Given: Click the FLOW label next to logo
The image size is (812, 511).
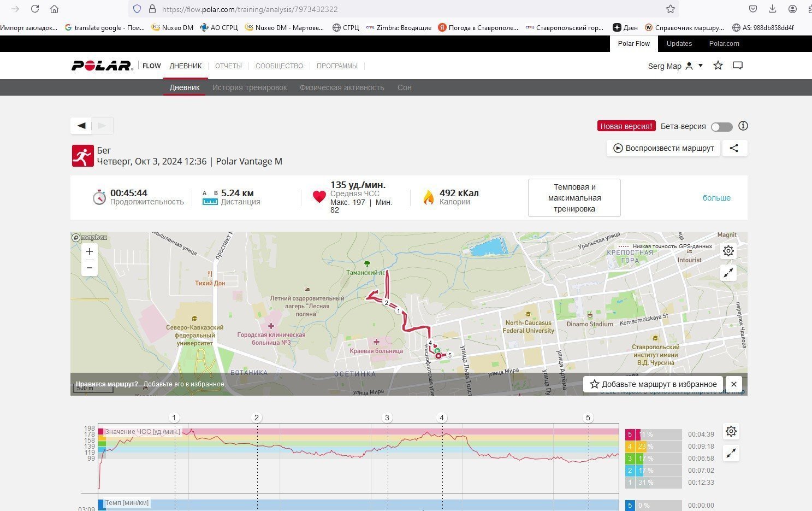Looking at the screenshot, I should coord(152,66).
